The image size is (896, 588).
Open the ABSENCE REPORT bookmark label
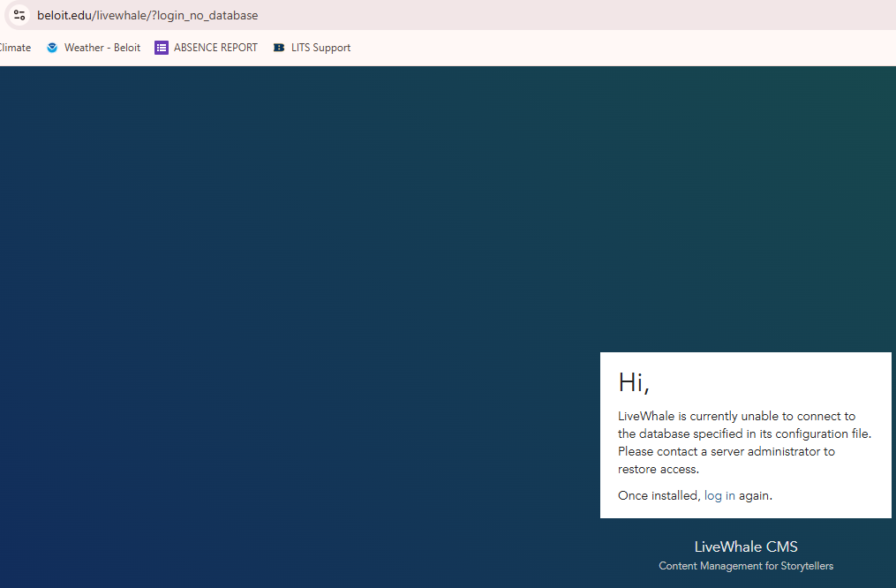click(215, 48)
